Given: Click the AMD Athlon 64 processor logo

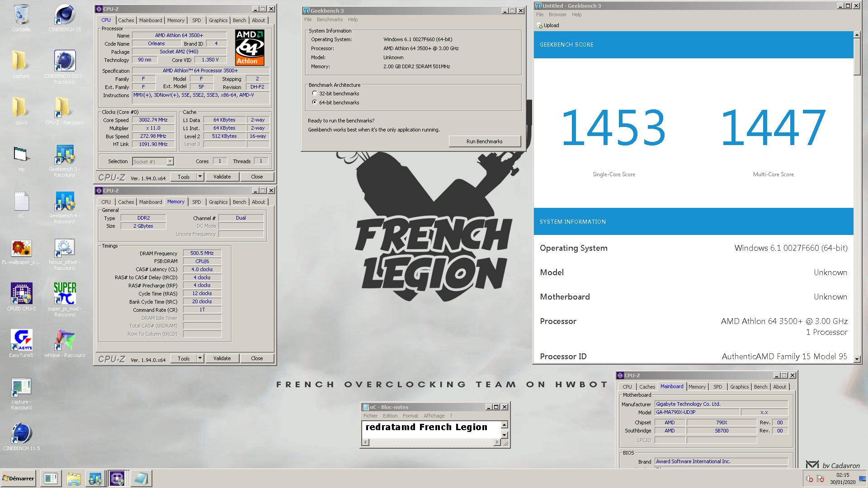Looking at the screenshot, I should click(x=250, y=47).
